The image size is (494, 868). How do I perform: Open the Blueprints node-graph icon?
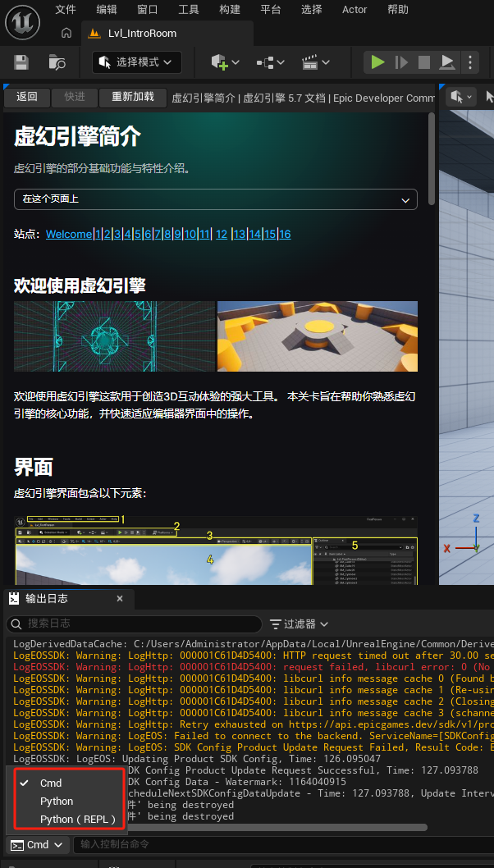coord(265,62)
